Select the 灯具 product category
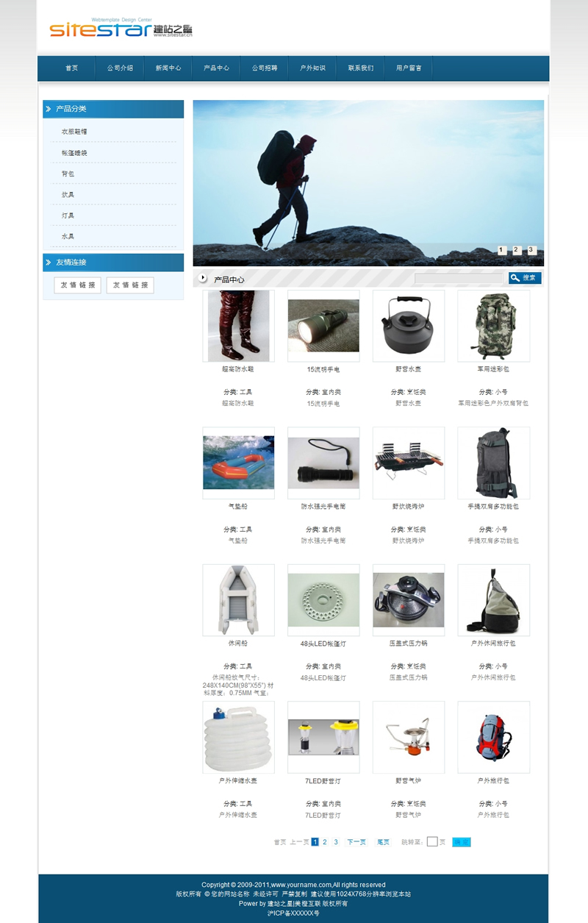This screenshot has height=923, width=588. [68, 215]
